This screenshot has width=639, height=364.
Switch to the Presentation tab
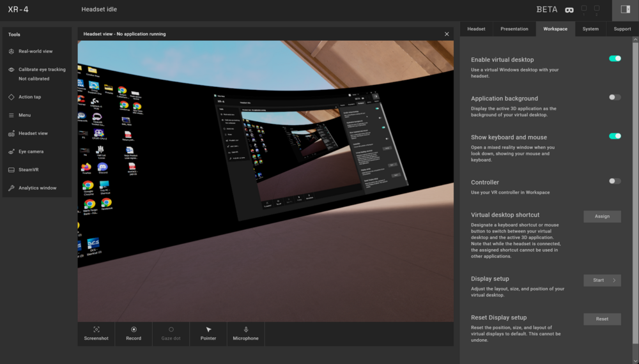[x=514, y=29]
